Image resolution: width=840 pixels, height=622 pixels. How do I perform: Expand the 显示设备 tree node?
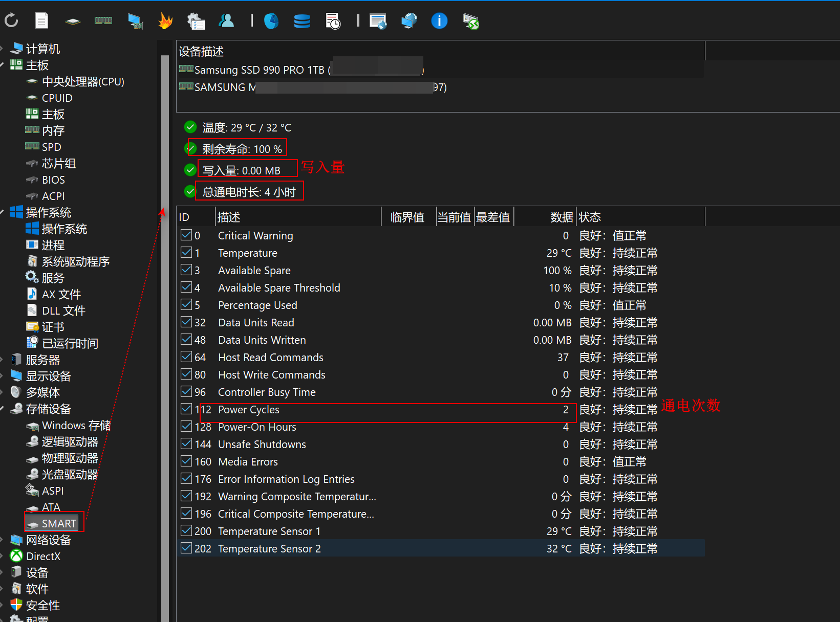tap(2, 376)
